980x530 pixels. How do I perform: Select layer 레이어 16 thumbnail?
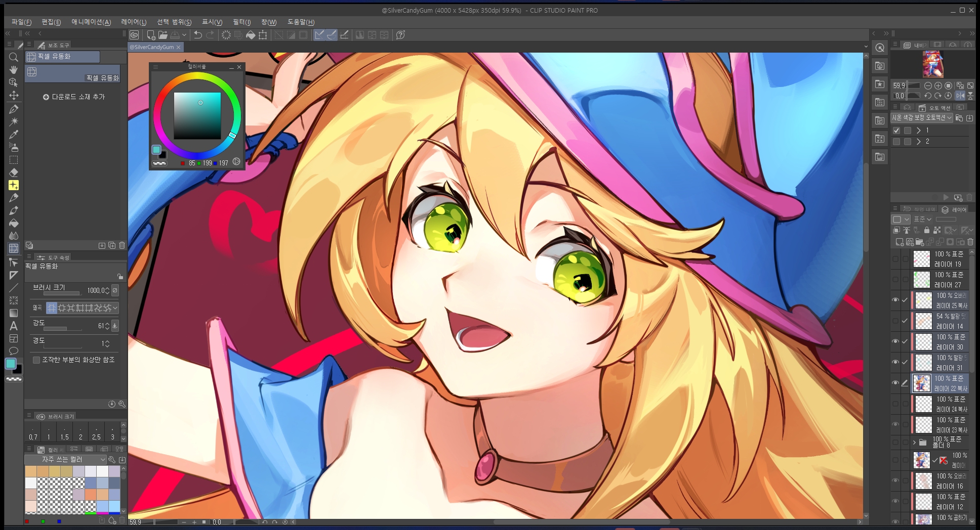click(923, 481)
